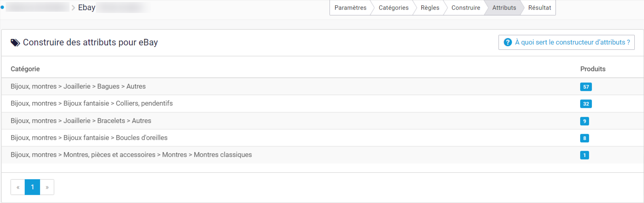The image size is (644, 203).
Task: Click the question mark help icon
Action: [x=508, y=42]
